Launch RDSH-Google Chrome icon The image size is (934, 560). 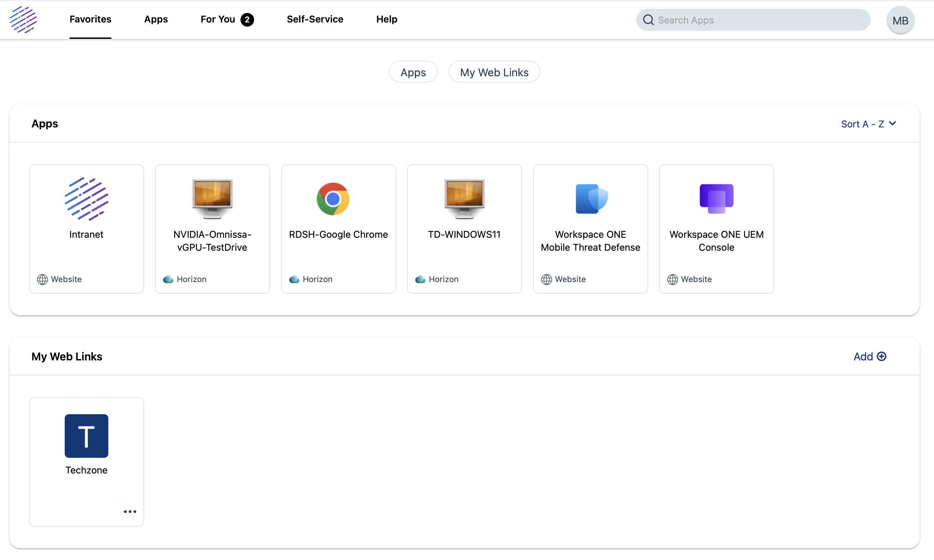click(333, 199)
